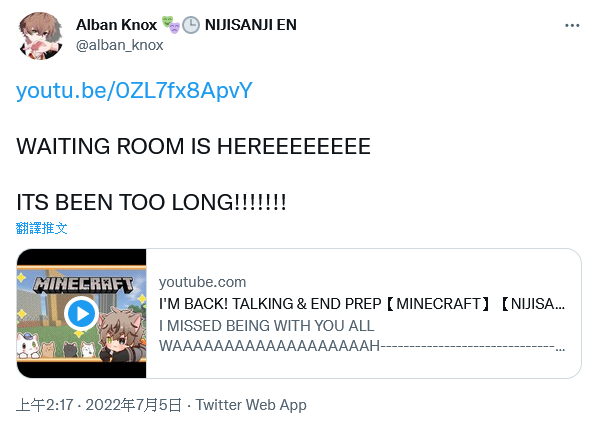Image resolution: width=598 pixels, height=431 pixels.
Task: Click the clock emoji beside the name
Action: click(191, 25)
